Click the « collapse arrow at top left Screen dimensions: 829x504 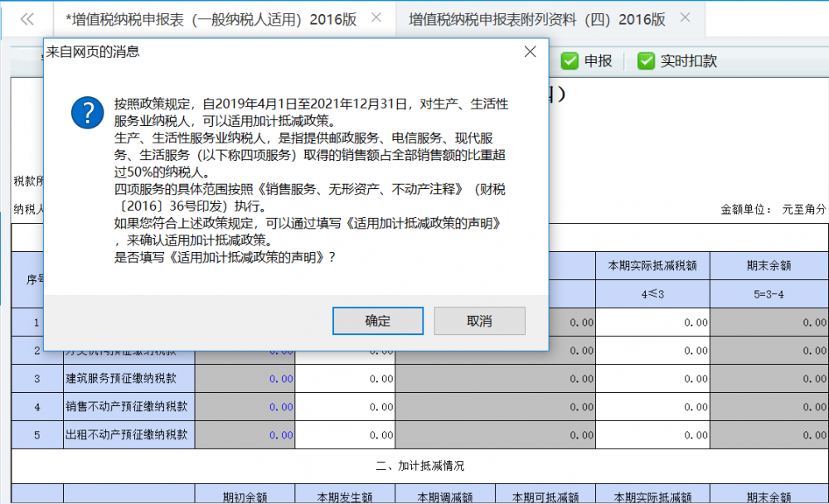pos(26,18)
